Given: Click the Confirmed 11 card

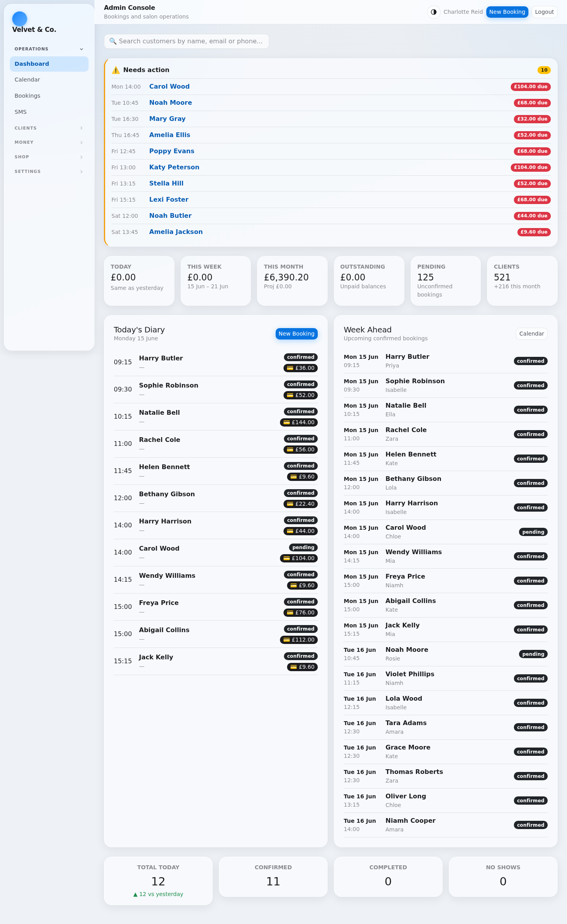Looking at the screenshot, I should coord(273,877).
